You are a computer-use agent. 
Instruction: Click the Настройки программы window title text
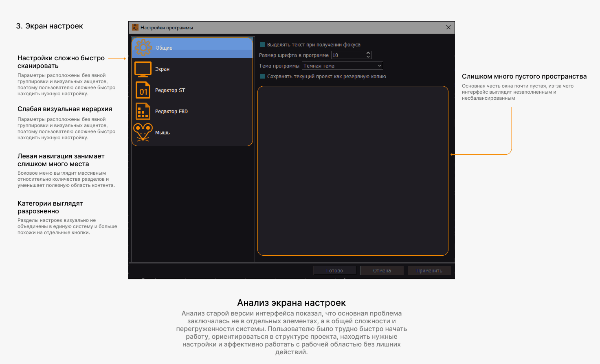tap(167, 28)
